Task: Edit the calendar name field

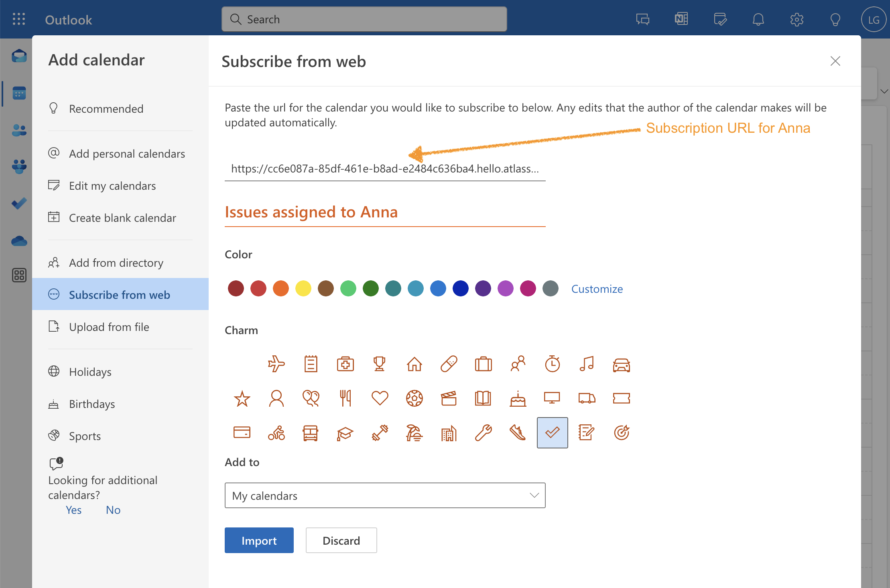Action: (x=385, y=213)
